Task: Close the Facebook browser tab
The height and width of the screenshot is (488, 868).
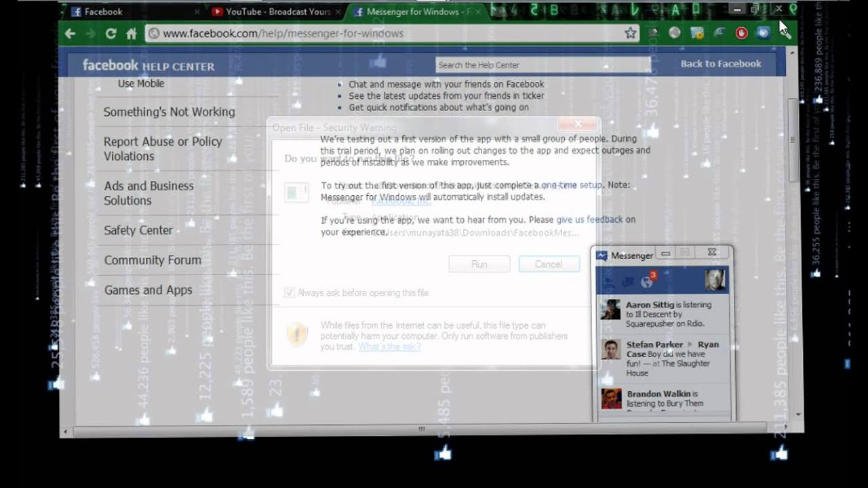Action: tap(197, 12)
